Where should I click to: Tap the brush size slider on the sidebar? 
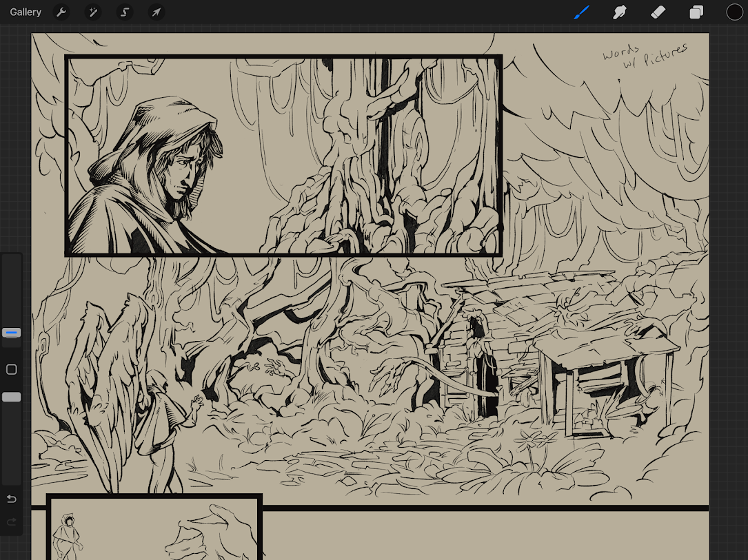coord(11,333)
